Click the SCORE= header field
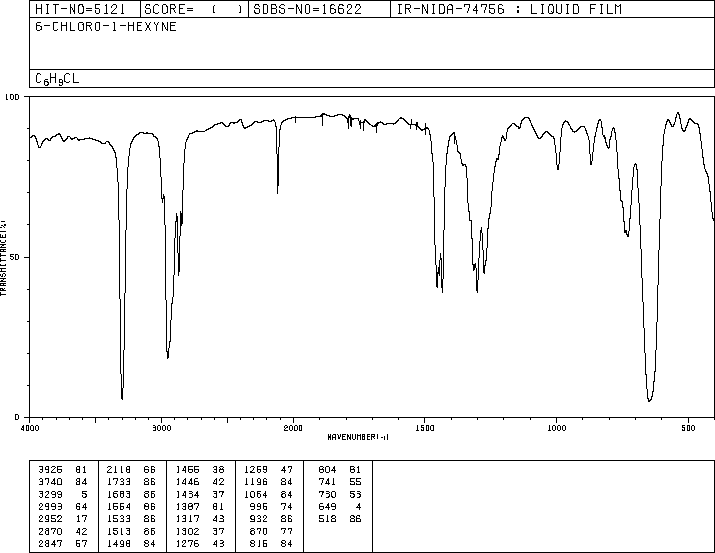This screenshot has height=553, width=715. (x=194, y=9)
